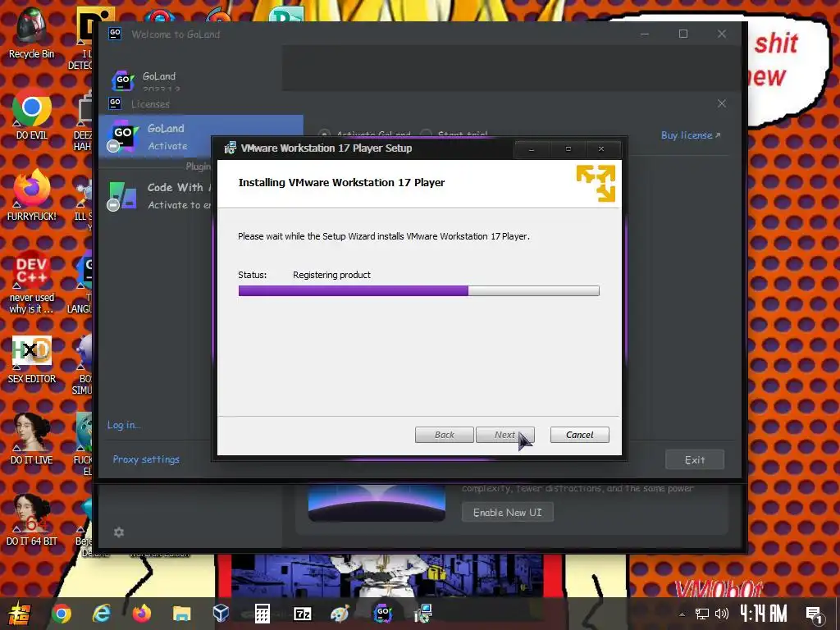Launch Firefox from the taskbar
The width and height of the screenshot is (840, 630).
pos(141,614)
